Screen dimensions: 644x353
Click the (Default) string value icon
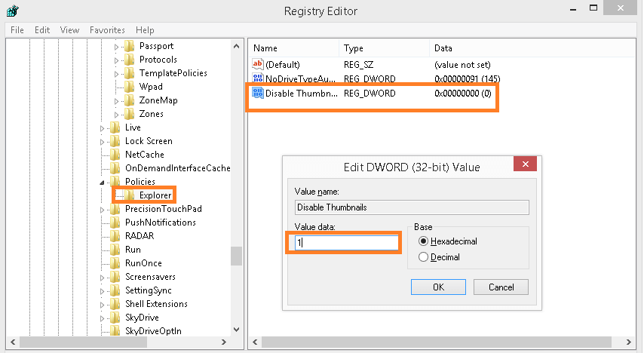pos(257,65)
